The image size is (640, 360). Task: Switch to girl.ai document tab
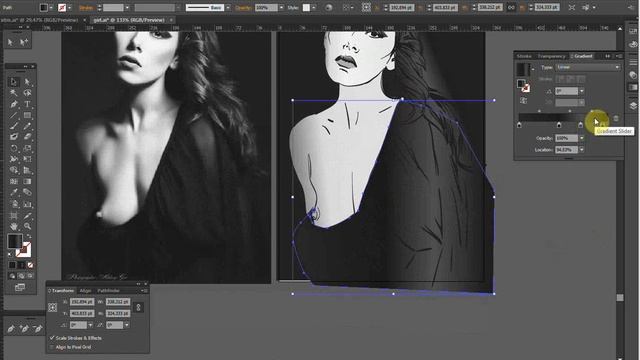129,20
